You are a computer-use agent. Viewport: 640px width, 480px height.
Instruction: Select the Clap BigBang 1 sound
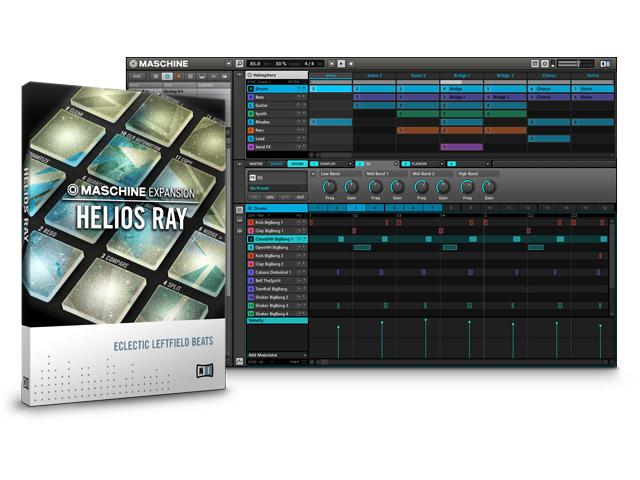(x=277, y=231)
